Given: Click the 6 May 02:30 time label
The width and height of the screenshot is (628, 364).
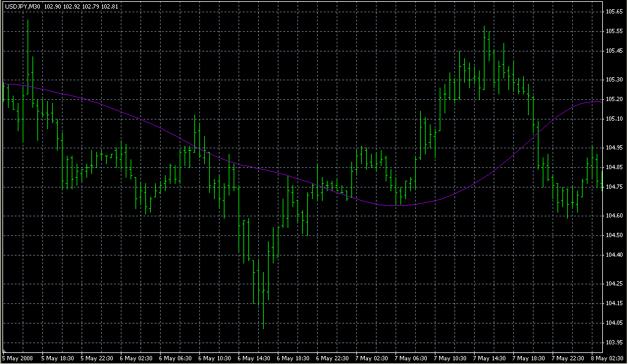Looking at the screenshot, I should [136, 358].
